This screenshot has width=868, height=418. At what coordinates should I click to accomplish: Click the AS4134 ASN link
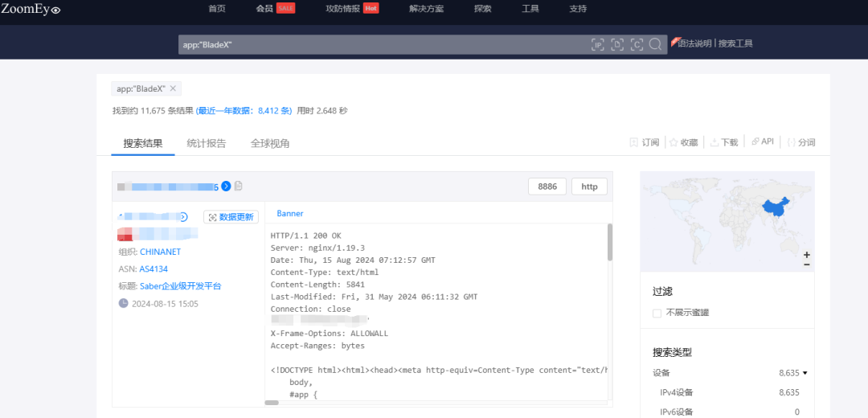pos(154,269)
